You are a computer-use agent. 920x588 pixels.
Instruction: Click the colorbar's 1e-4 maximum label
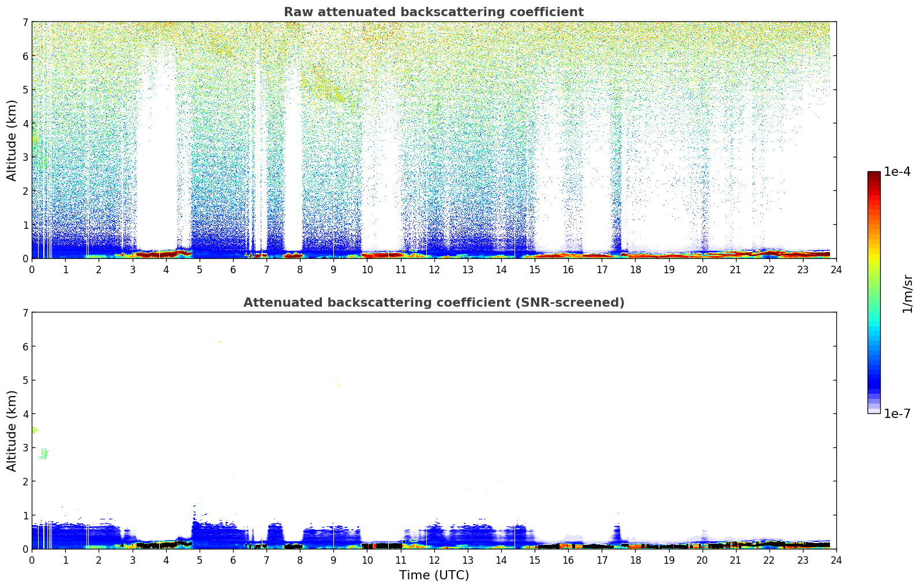[x=896, y=172]
